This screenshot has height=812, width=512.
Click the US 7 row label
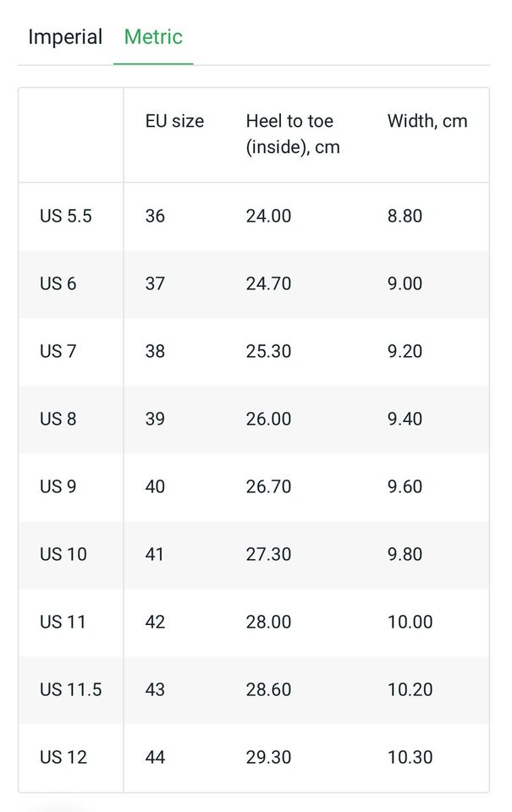(x=58, y=351)
